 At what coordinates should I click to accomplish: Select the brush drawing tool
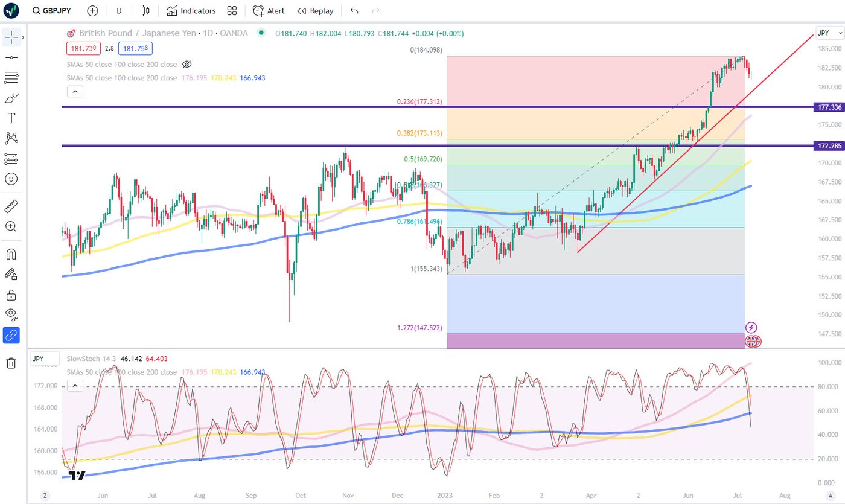click(10, 98)
